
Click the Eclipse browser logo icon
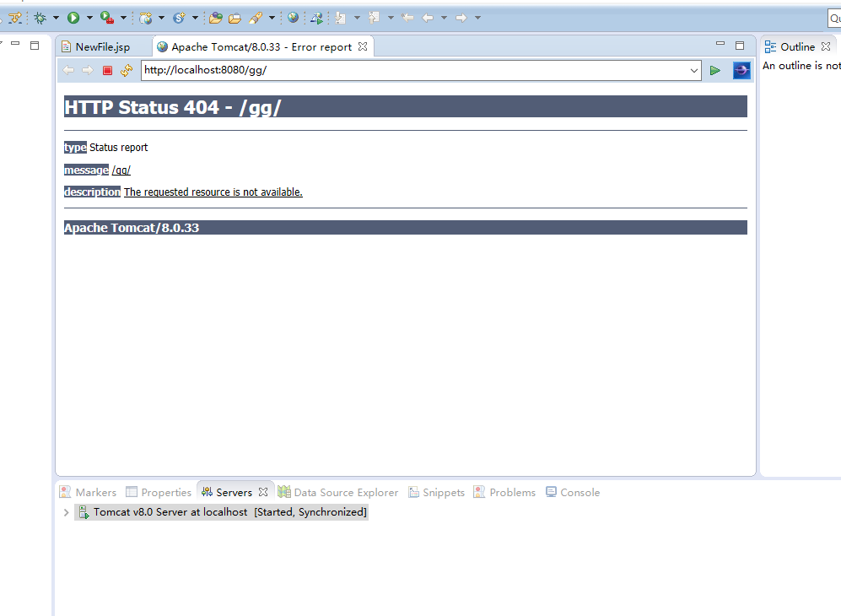[741, 70]
